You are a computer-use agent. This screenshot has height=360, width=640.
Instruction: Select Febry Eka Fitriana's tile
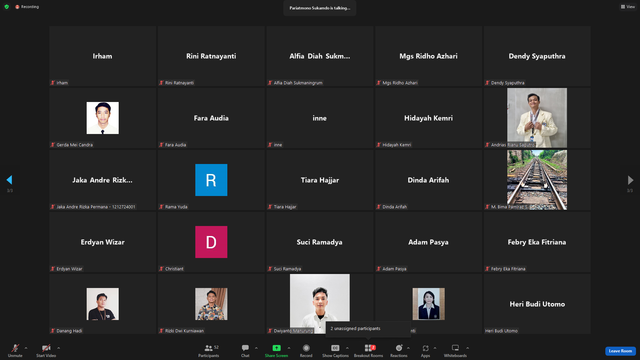point(537,242)
